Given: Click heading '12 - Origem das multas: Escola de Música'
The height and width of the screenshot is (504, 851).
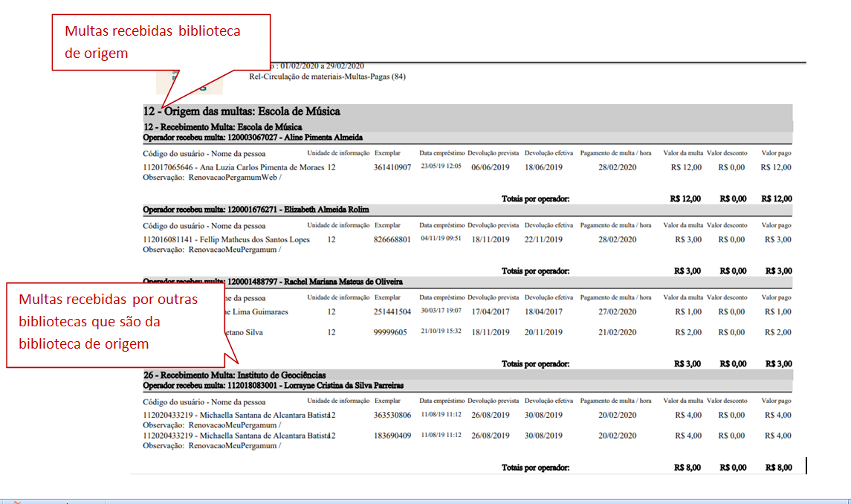Looking at the screenshot, I should tap(242, 112).
